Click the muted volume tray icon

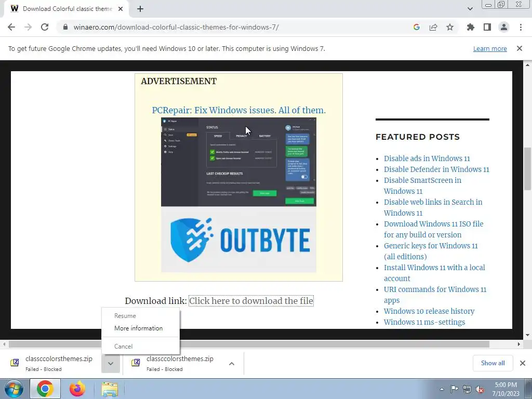(x=480, y=390)
